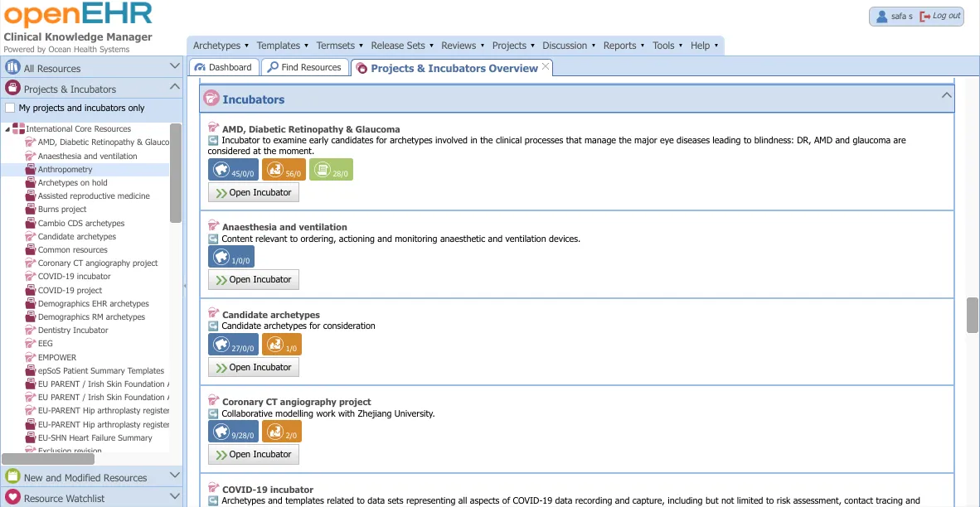This screenshot has height=507, width=980.
Task: Select Anthropometry in the project tree
Action: pyautogui.click(x=65, y=170)
